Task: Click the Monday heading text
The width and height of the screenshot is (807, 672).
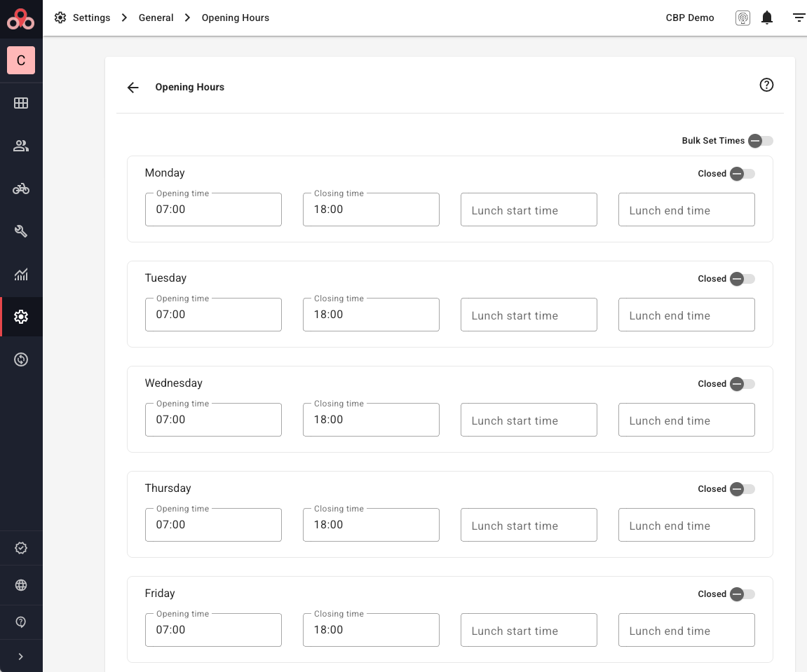Action: (165, 173)
